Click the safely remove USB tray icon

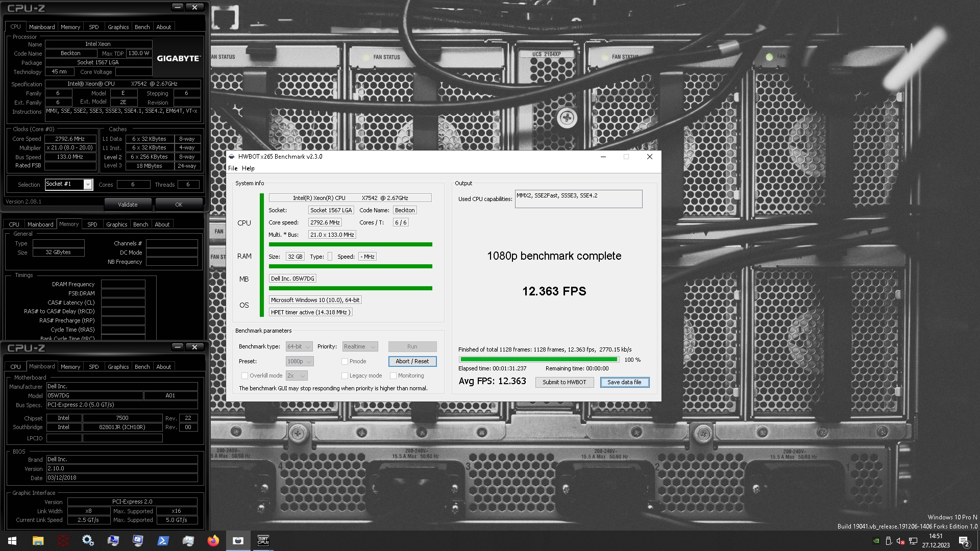click(x=889, y=541)
